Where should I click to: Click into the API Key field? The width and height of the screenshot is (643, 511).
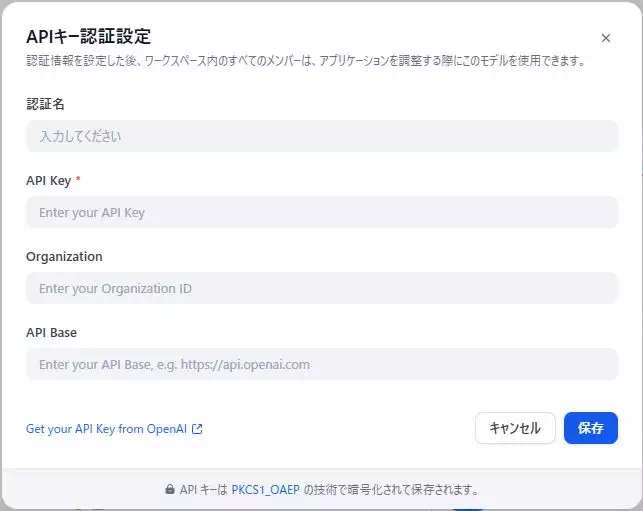(x=321, y=212)
